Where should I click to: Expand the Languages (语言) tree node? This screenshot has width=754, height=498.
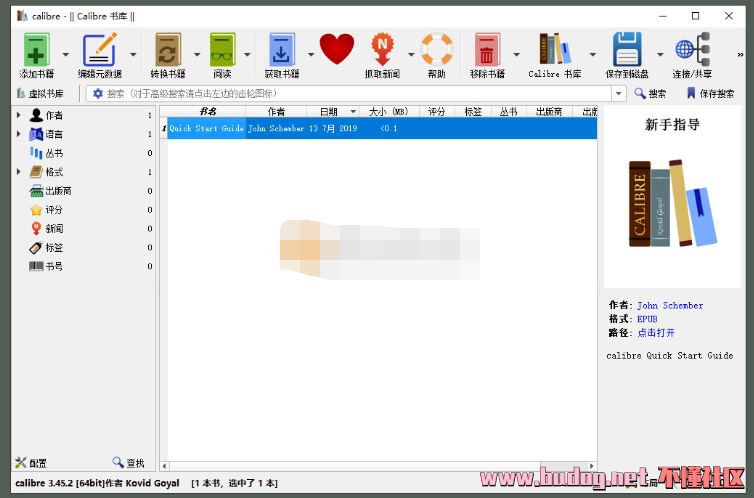pyautogui.click(x=18, y=134)
